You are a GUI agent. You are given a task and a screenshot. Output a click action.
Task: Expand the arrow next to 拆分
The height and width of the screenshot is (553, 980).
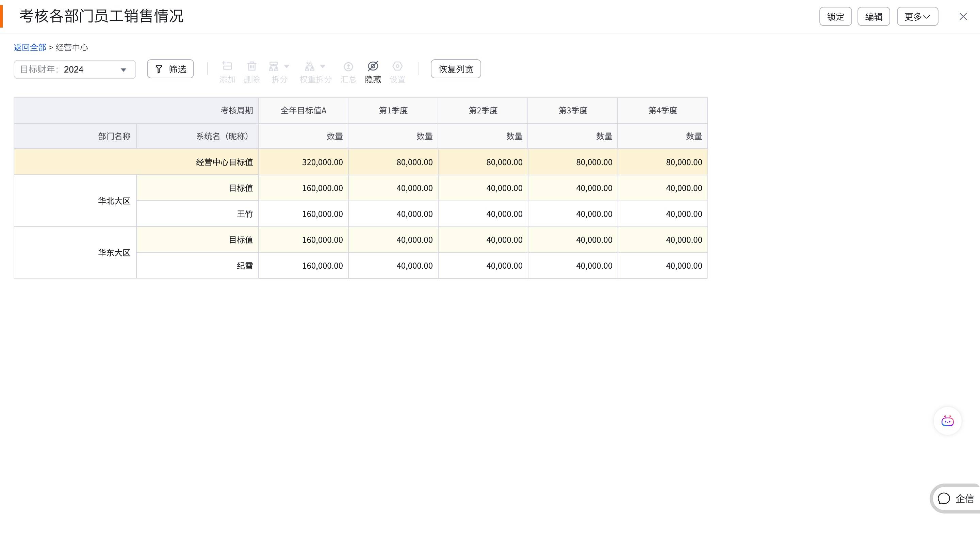pos(287,66)
